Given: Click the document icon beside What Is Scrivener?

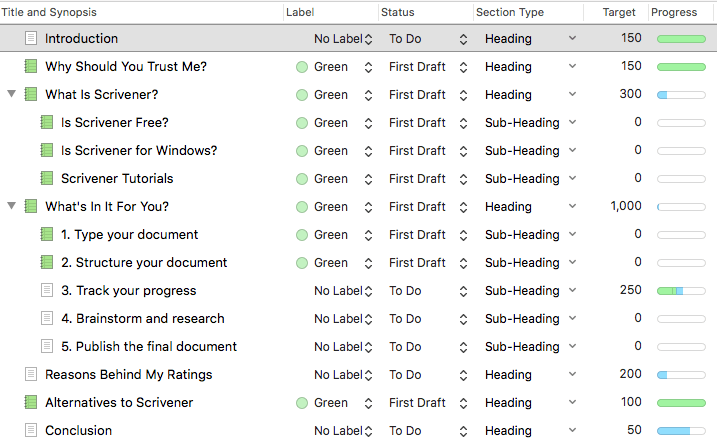Looking at the screenshot, I should (31, 94).
